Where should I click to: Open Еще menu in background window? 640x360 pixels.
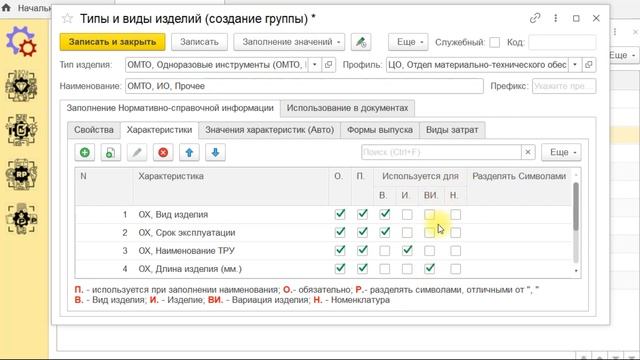click(x=622, y=55)
